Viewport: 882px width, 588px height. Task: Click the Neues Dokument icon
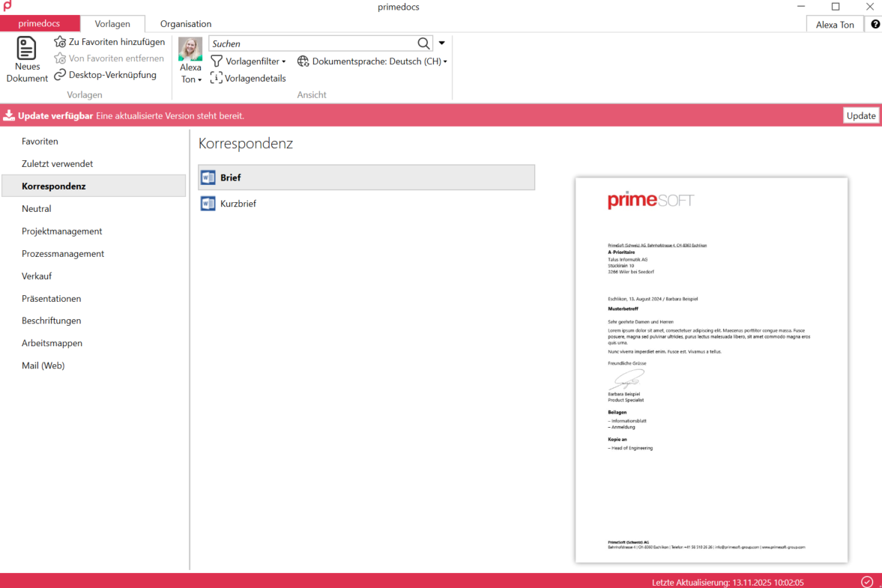(26, 49)
